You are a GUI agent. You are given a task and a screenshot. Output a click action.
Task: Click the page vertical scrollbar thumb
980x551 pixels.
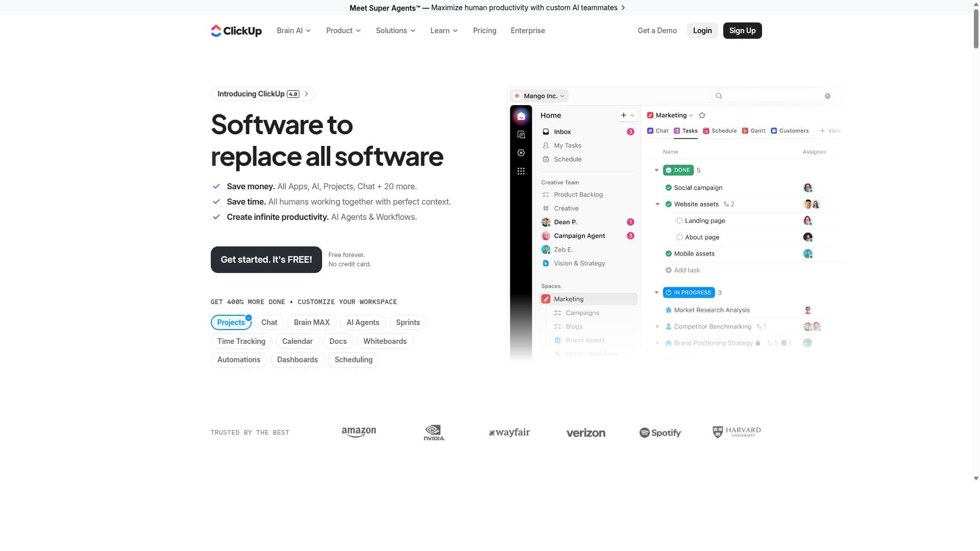point(976,28)
